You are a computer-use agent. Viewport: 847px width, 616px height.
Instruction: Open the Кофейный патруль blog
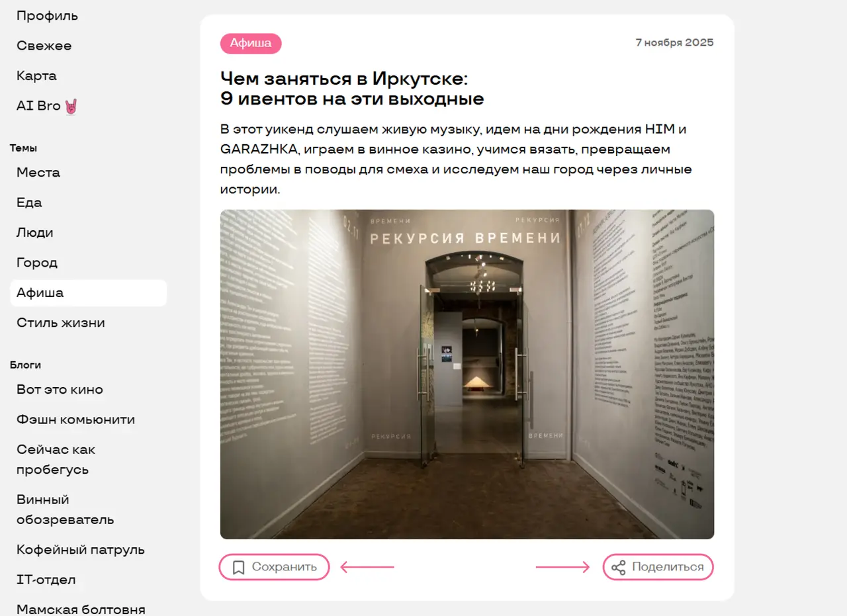pos(81,550)
